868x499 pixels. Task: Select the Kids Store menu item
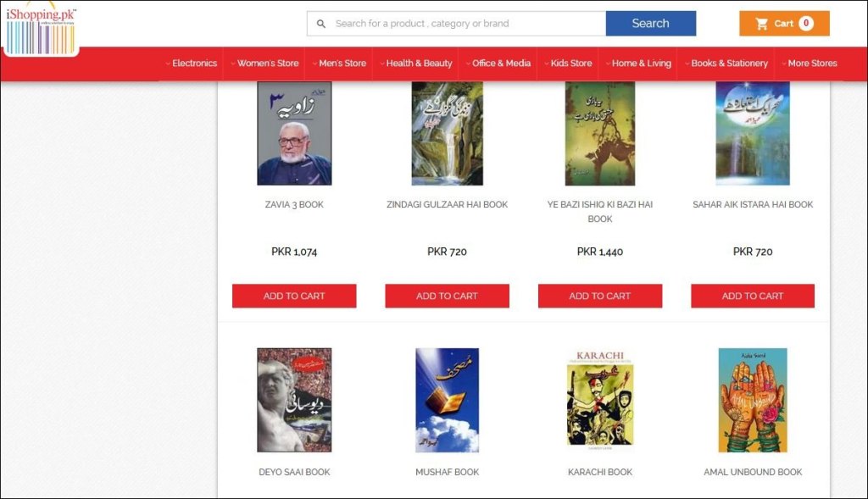point(568,63)
